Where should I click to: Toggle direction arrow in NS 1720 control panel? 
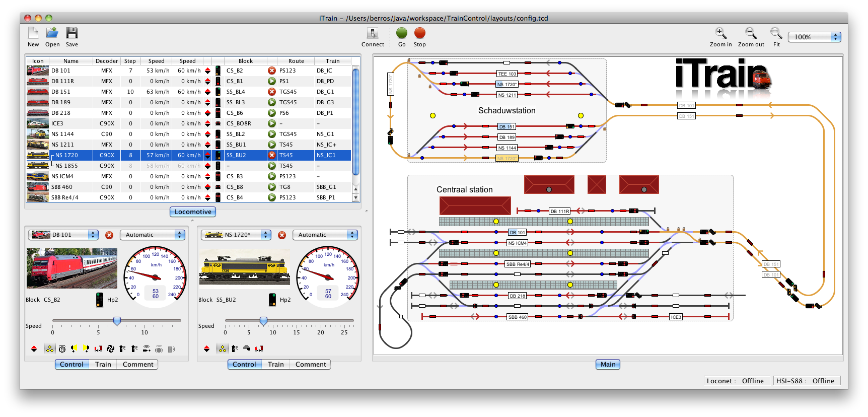[x=206, y=349]
